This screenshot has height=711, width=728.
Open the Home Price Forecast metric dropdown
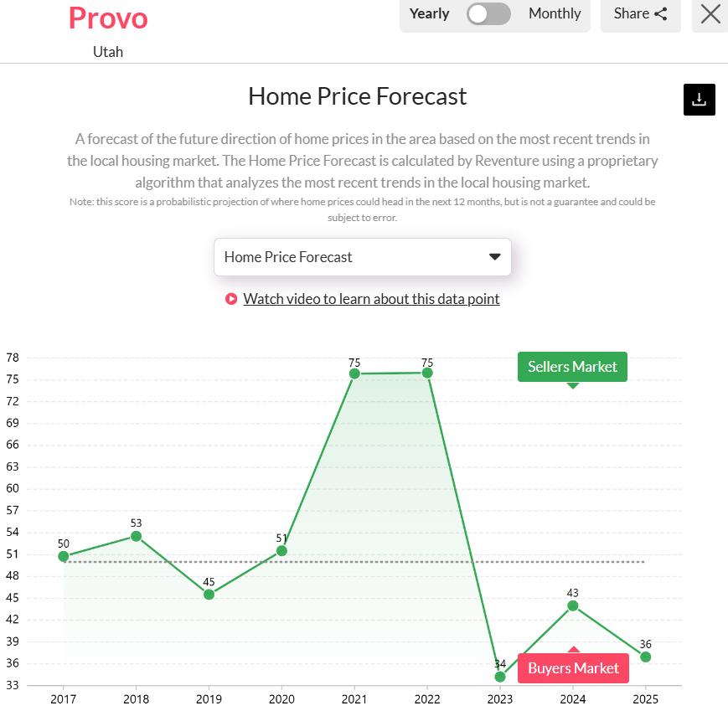pos(362,256)
